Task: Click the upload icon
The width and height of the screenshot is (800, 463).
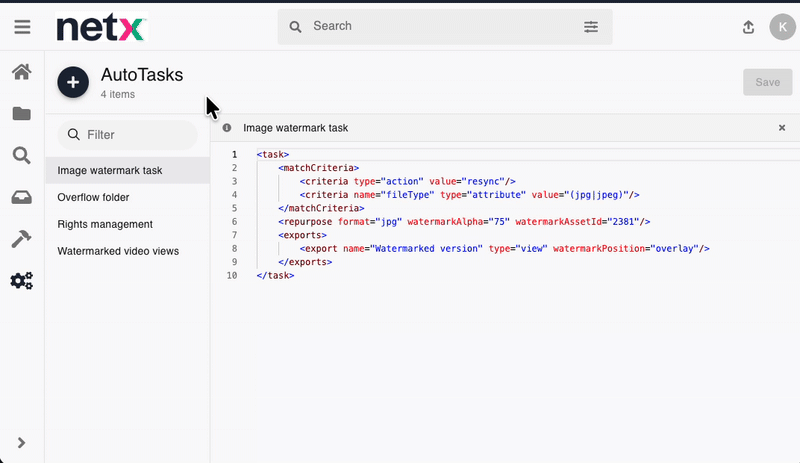Action: pyautogui.click(x=748, y=27)
